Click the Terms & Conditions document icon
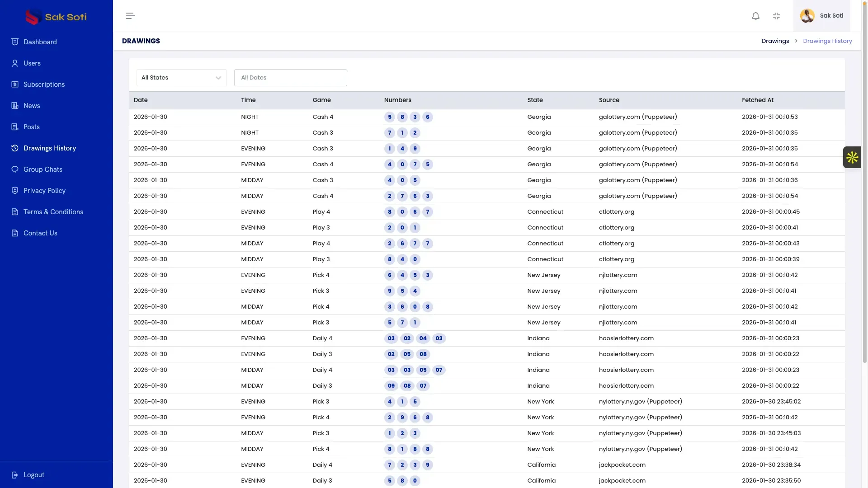Screen dimensions: 868x488 coord(15,212)
